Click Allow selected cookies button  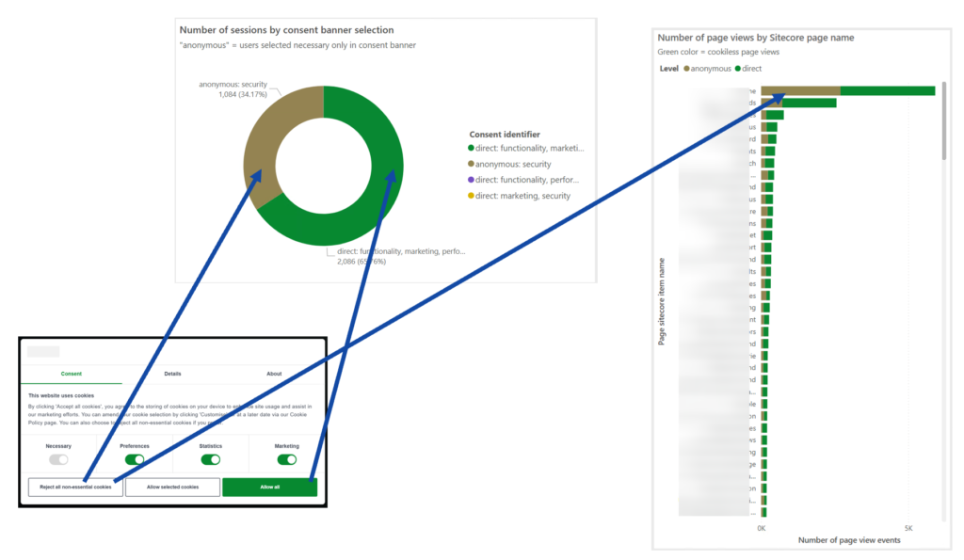(172, 487)
